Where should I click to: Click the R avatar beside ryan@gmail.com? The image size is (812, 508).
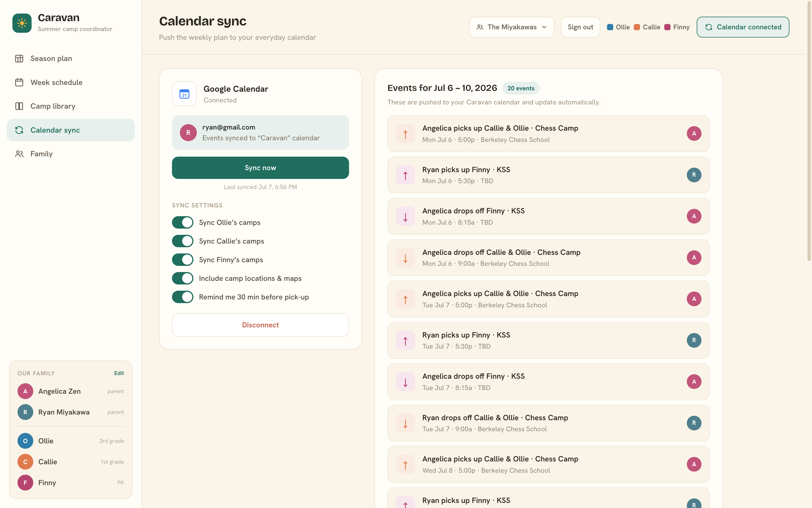(x=188, y=132)
